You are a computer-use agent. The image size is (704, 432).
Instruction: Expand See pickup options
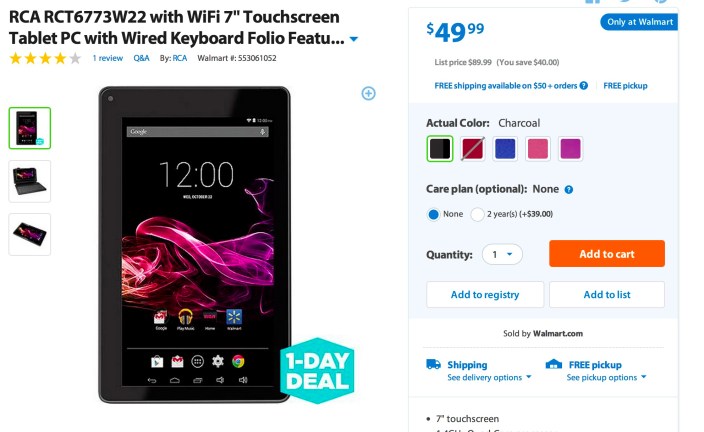pos(606,377)
